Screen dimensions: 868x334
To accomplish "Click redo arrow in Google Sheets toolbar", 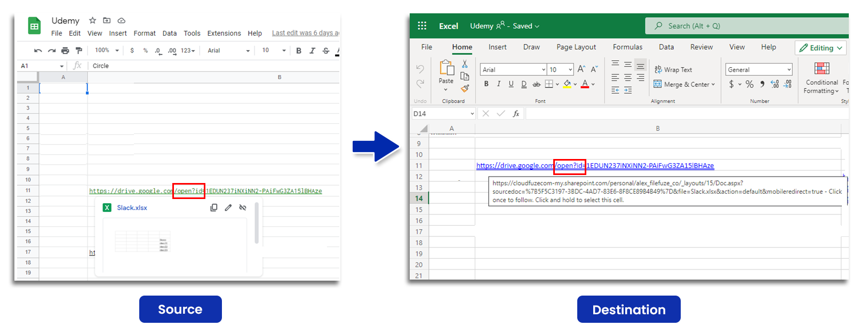I will 52,51.
